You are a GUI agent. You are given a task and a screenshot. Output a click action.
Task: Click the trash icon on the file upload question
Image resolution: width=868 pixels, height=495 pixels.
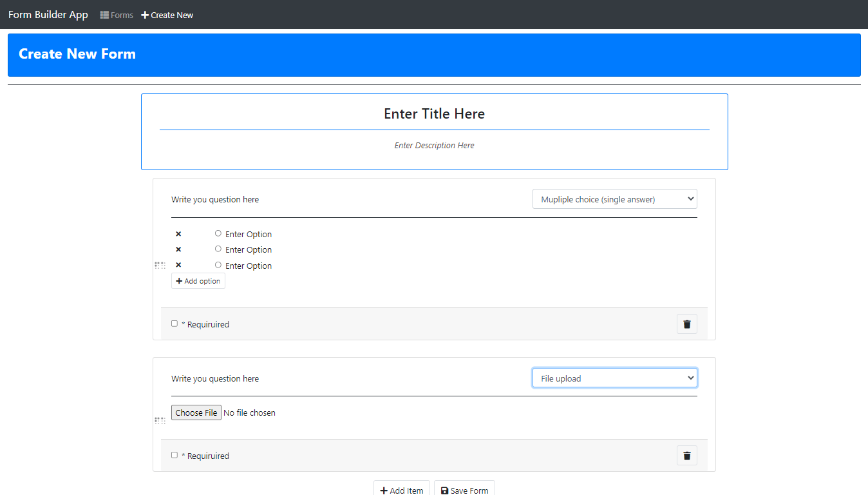click(x=686, y=455)
